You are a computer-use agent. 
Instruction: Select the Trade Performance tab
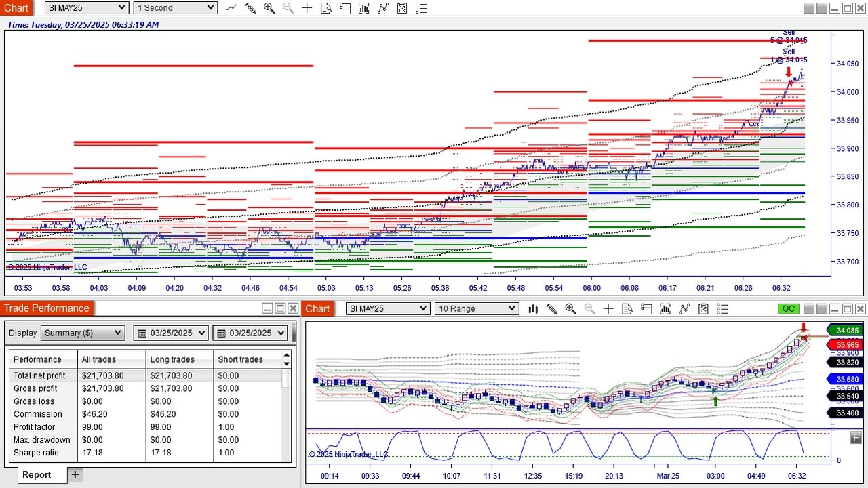pyautogui.click(x=47, y=309)
